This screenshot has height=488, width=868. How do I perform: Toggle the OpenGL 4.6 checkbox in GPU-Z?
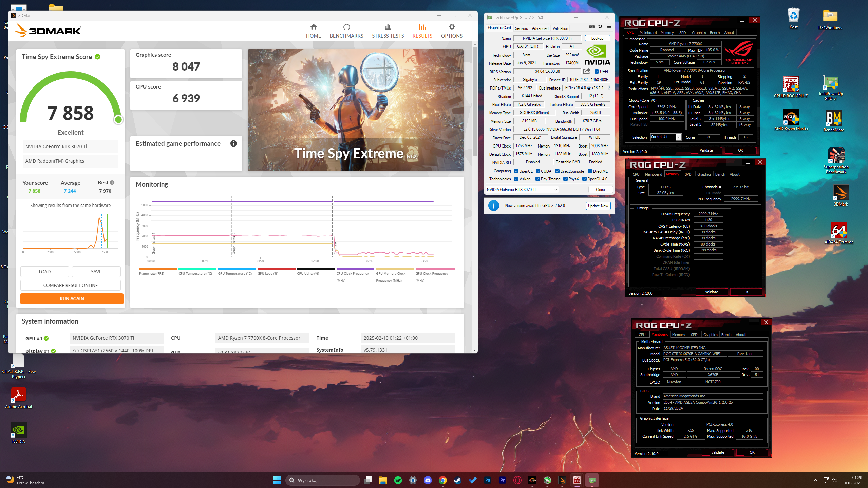[x=584, y=179]
